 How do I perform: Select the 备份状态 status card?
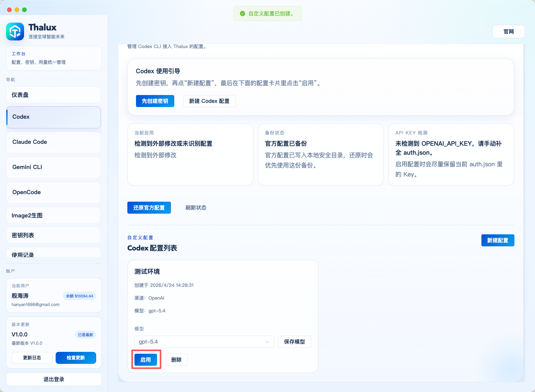(x=321, y=154)
